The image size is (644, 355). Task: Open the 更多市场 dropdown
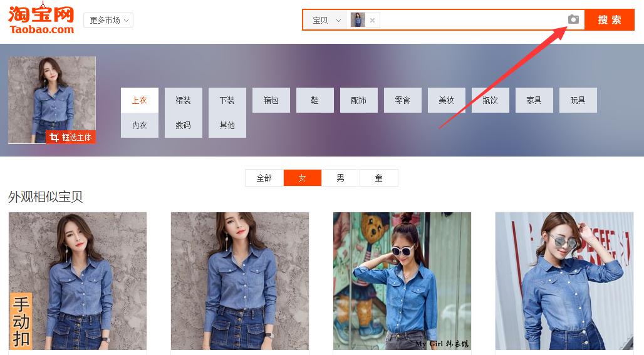108,20
